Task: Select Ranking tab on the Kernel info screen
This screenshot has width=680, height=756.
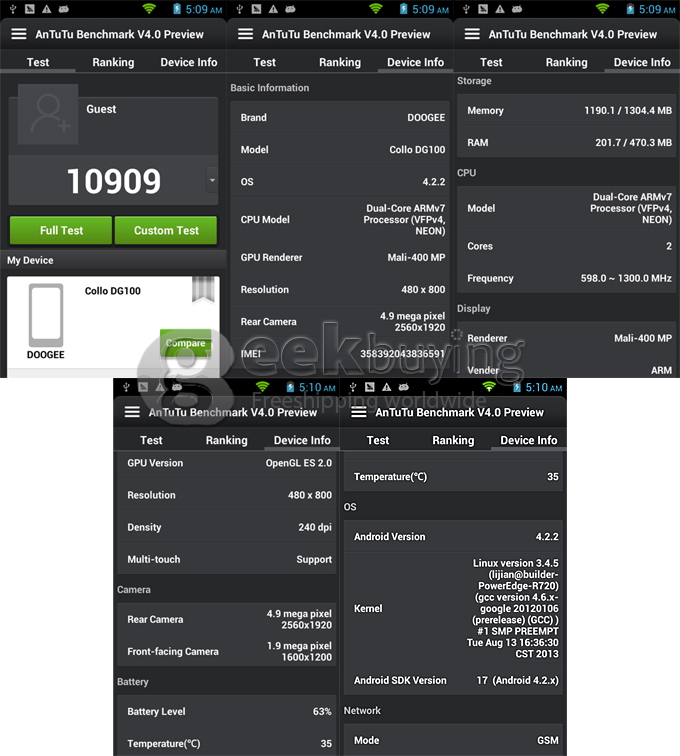Action: (453, 440)
